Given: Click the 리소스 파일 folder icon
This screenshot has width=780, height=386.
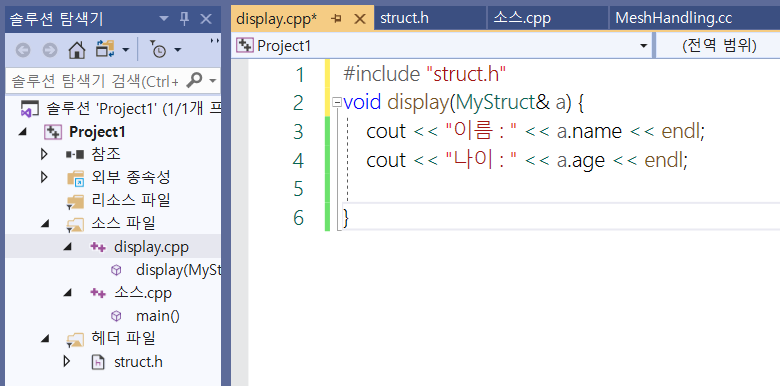Looking at the screenshot, I should pyautogui.click(x=76, y=201).
